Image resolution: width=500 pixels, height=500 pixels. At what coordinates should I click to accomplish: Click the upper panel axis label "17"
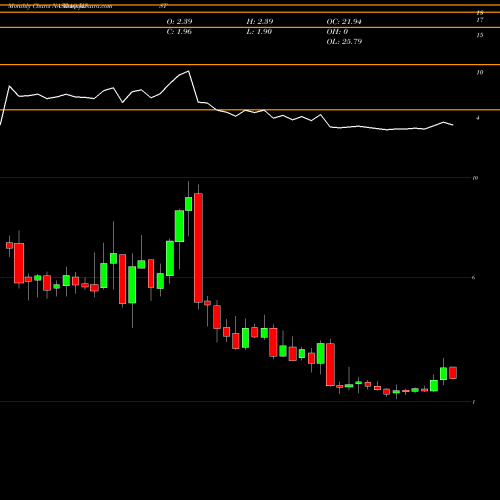[480, 20]
